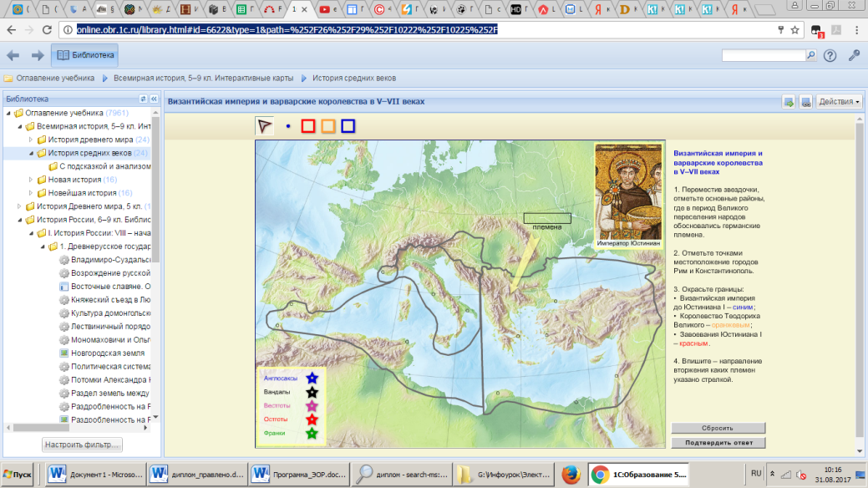
Task: Open the Библиотека tab in the toolbar
Action: pos(85,55)
